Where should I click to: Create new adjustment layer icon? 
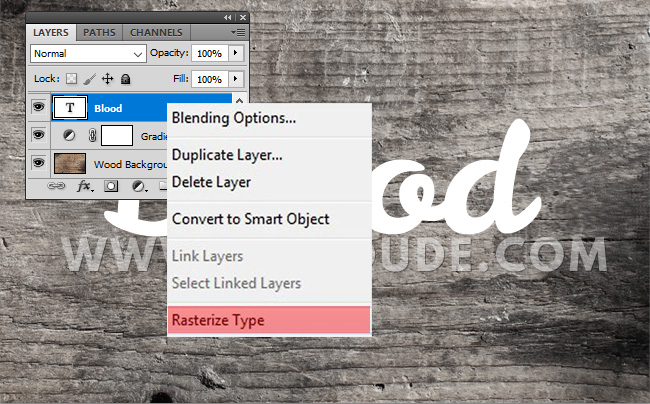(139, 186)
